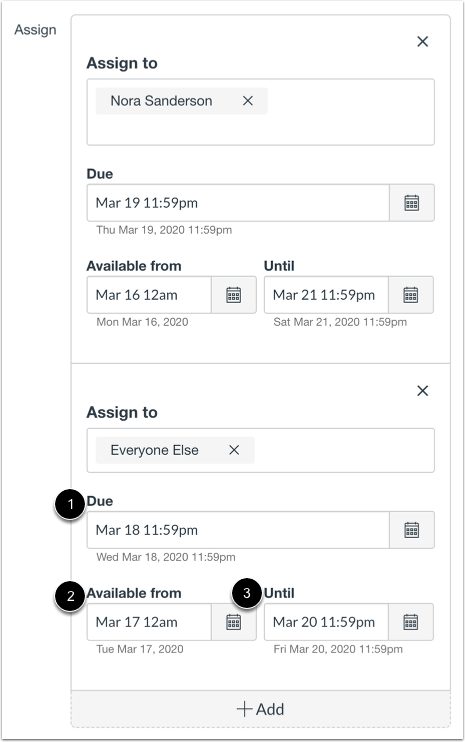This screenshot has height=742, width=465.
Task: Open calendar for Mar 17 Available from date
Action: click(234, 622)
